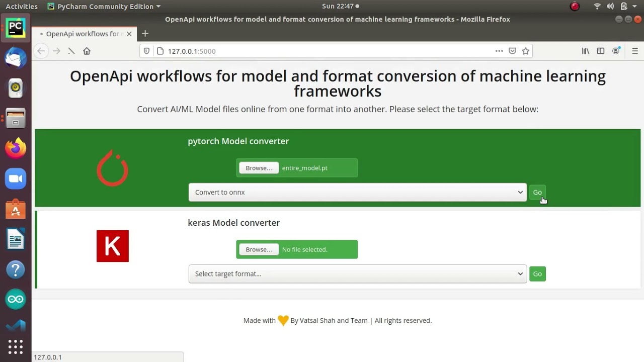The width and height of the screenshot is (644, 362).
Task: Open page actions three-dot menu
Action: 499,51
